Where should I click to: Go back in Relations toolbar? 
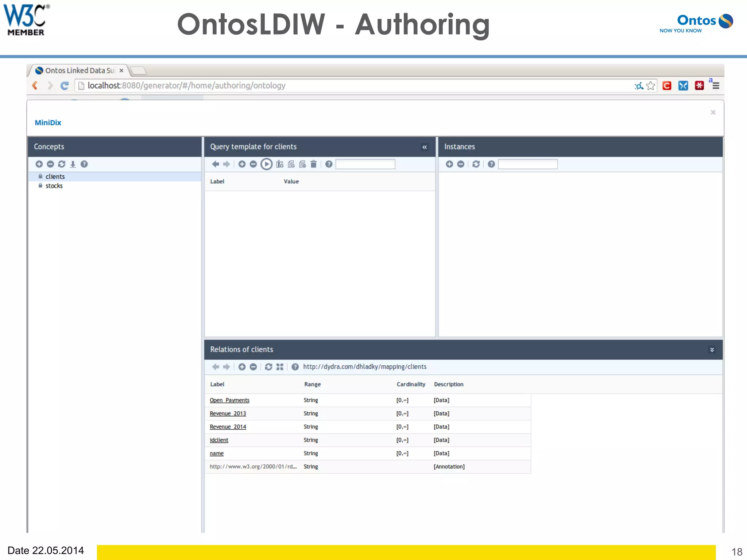coord(216,367)
